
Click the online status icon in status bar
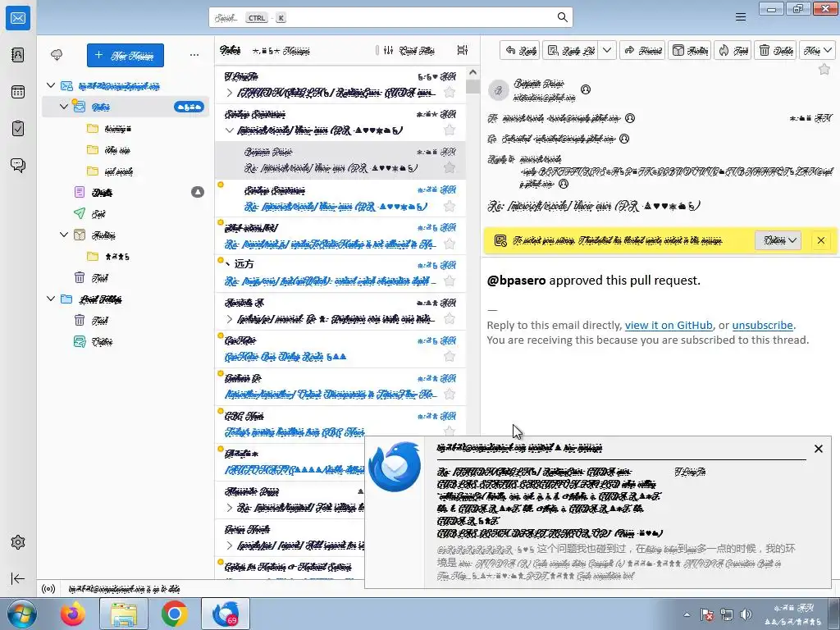48,589
